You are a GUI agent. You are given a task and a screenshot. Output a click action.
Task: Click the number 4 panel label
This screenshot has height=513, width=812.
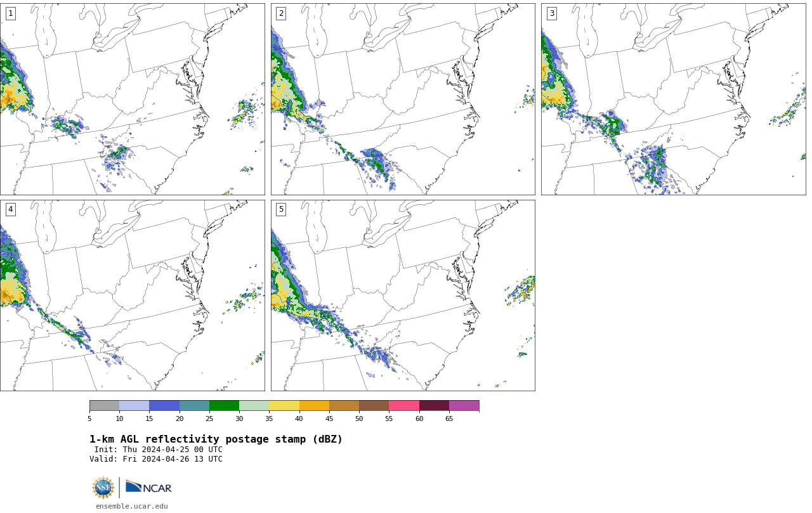pyautogui.click(x=10, y=209)
